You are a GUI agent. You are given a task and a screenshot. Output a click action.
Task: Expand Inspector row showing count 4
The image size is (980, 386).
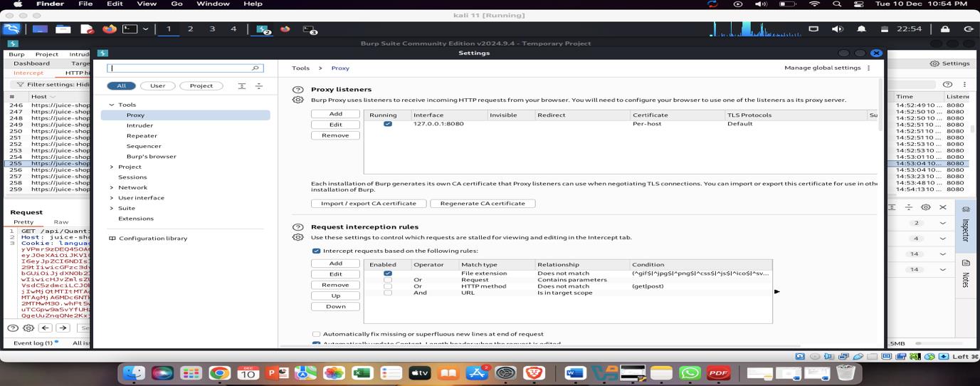(943, 239)
